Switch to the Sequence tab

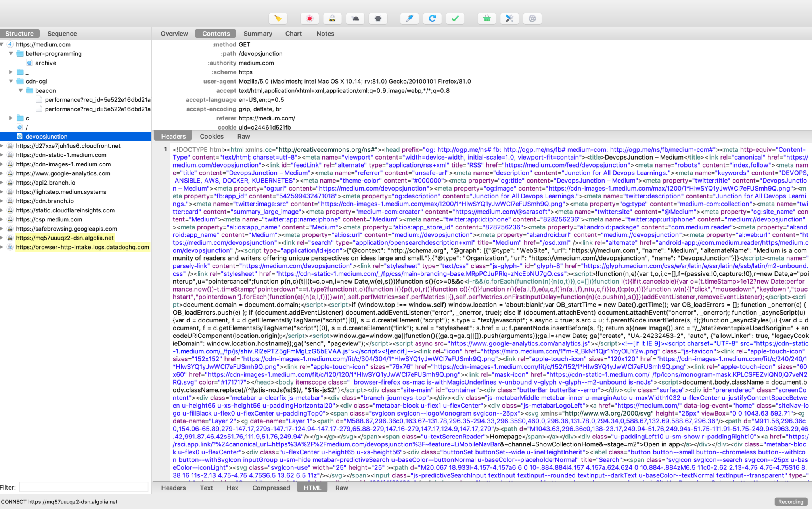coord(62,34)
